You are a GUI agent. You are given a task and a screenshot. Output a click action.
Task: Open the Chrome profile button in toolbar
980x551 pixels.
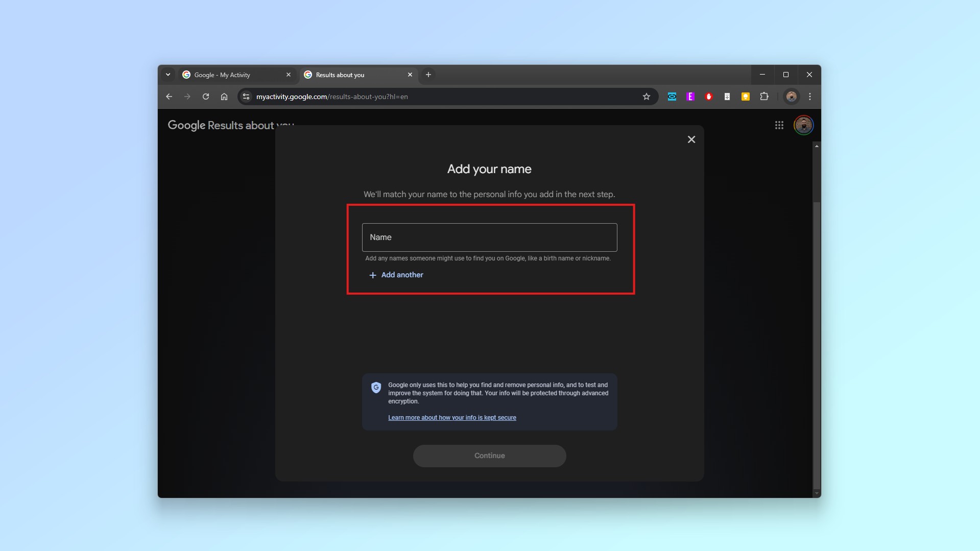(791, 97)
